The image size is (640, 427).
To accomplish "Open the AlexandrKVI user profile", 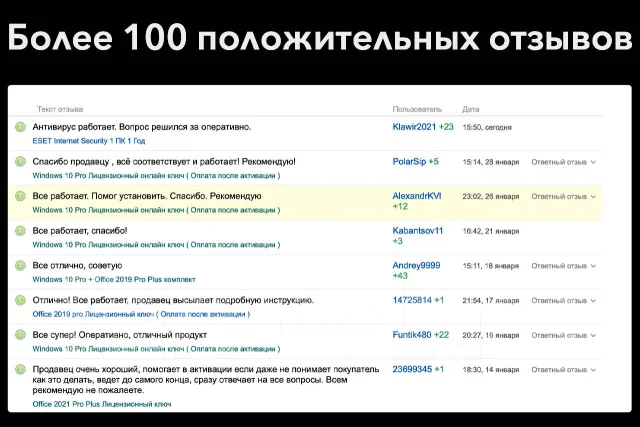I will [417, 196].
